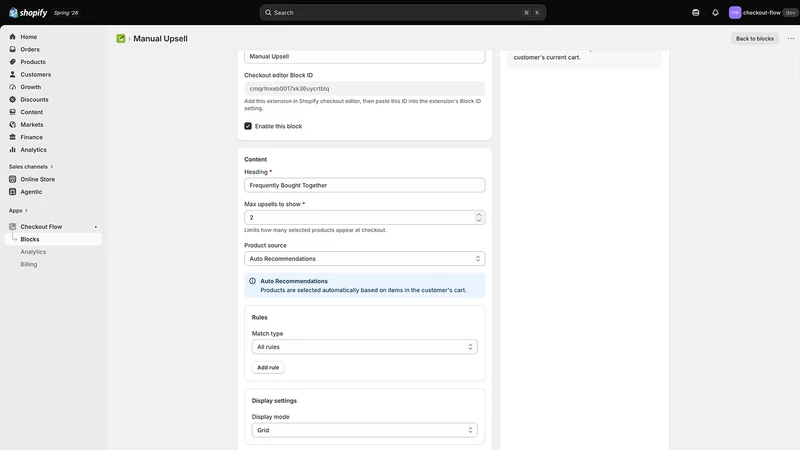Click the Display settings heading

click(x=274, y=401)
